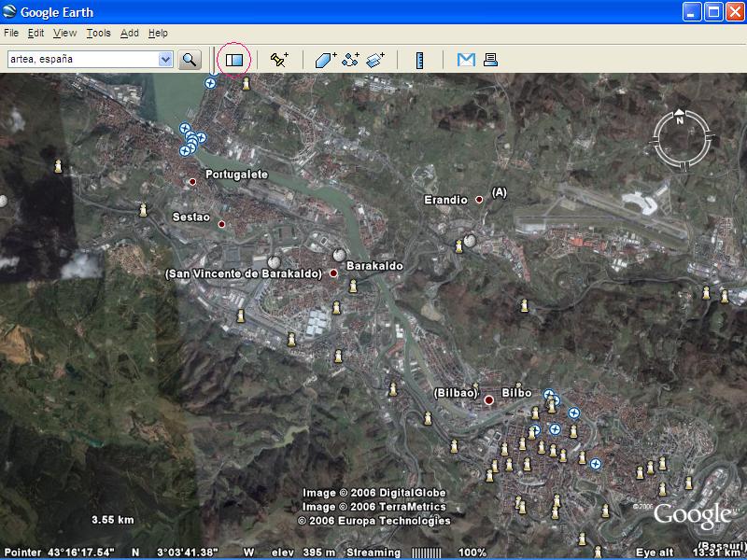Select the Add Polygon tool

(325, 60)
